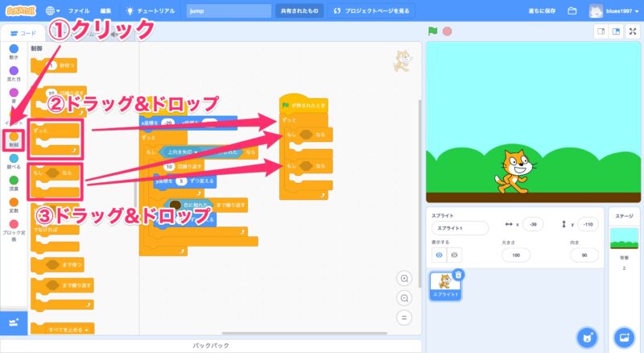Open the choose-a-backdrop button
This screenshot has height=353, width=644.
(x=624, y=336)
